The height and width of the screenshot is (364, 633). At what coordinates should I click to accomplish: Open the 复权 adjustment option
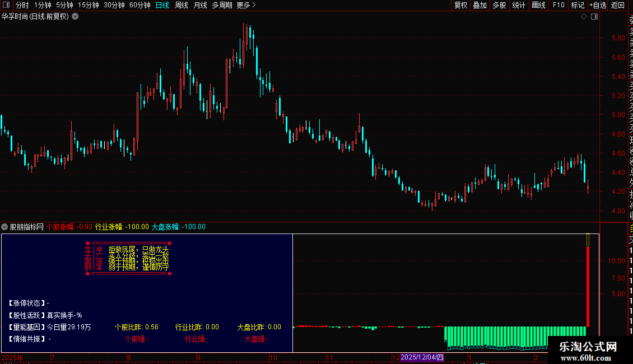pyautogui.click(x=460, y=5)
